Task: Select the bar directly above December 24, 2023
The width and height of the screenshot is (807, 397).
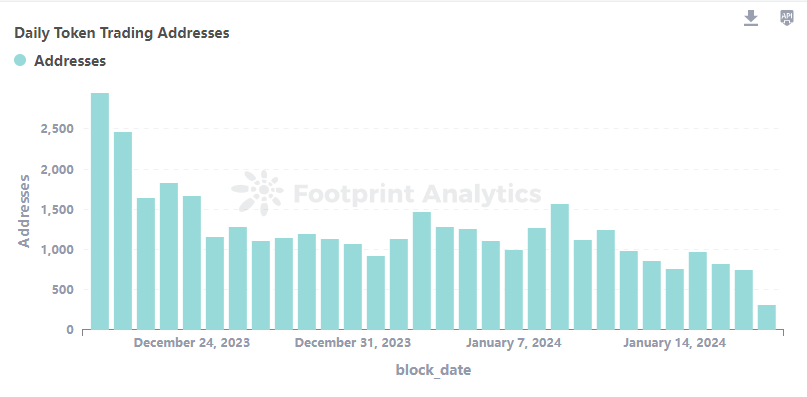Action: 192,263
